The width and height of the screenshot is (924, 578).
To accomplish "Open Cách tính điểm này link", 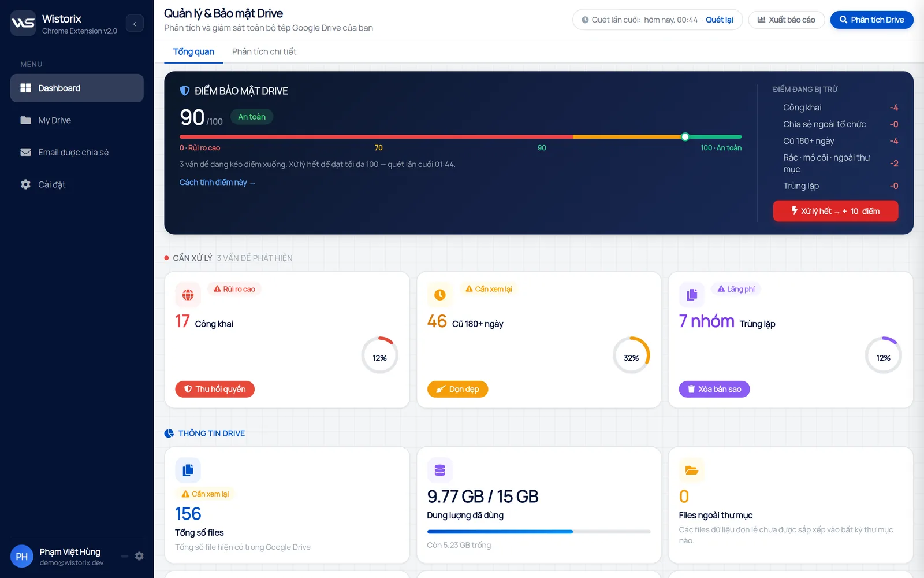I will pyautogui.click(x=217, y=182).
